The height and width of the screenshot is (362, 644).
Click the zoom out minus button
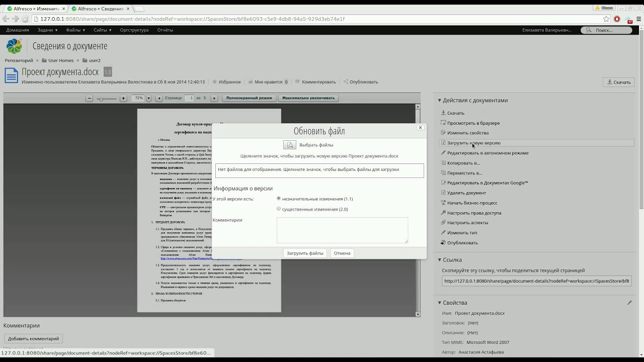click(89, 99)
